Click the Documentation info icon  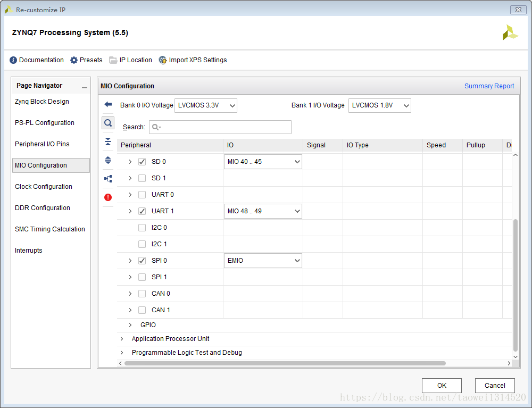point(13,60)
